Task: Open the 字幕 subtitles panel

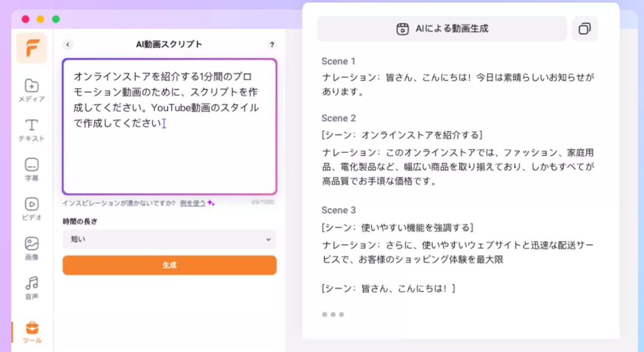Action: 32,169
